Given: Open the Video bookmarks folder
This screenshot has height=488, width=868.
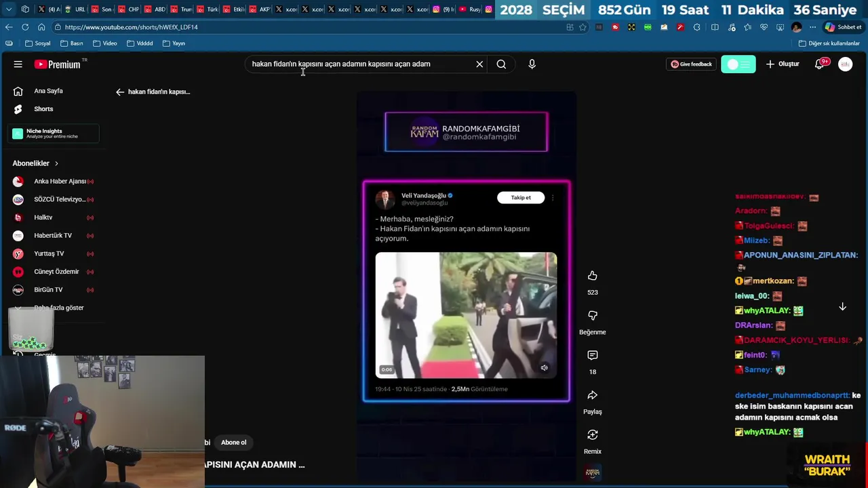Looking at the screenshot, I should 104,43.
